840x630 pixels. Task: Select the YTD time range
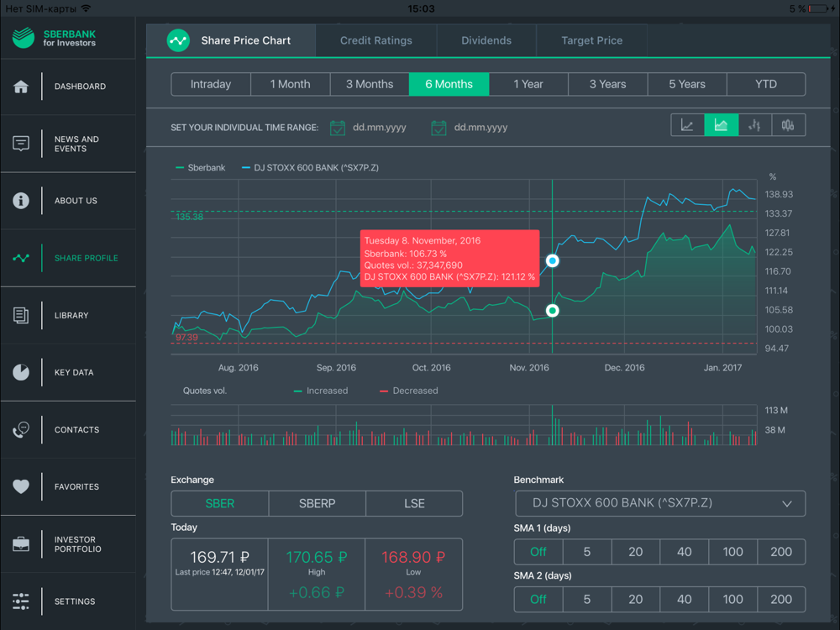click(x=766, y=84)
